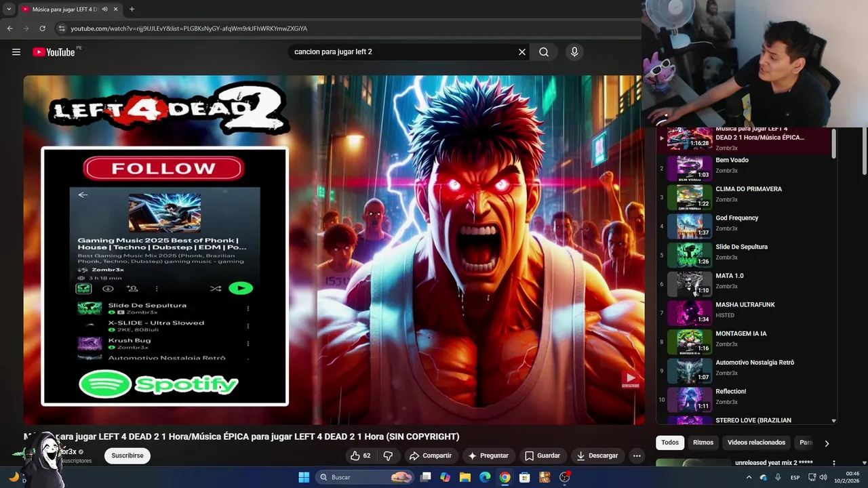This screenshot has width=868, height=488.
Task: Open the ESP keyboard language indicator
Action: tap(795, 477)
